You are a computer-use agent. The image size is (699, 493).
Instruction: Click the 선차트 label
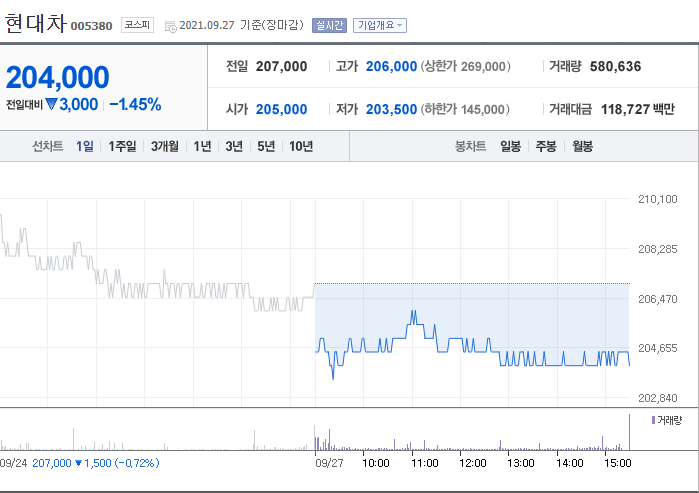pos(47,146)
